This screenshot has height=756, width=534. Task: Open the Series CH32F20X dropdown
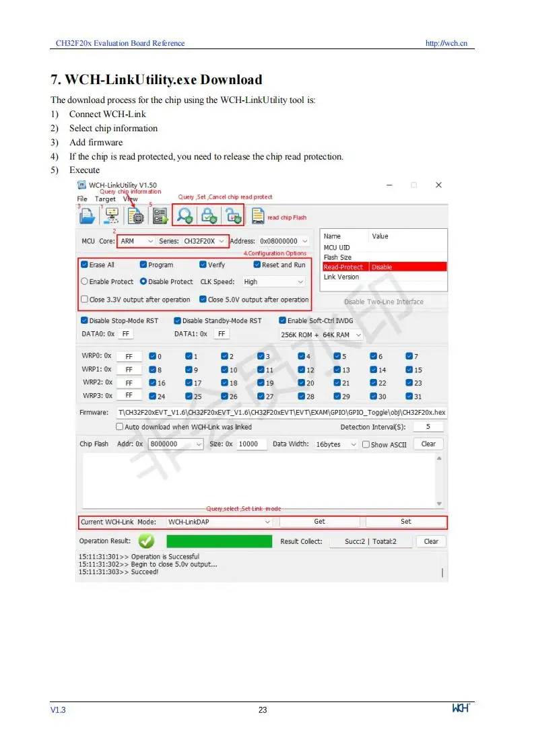pos(204,241)
